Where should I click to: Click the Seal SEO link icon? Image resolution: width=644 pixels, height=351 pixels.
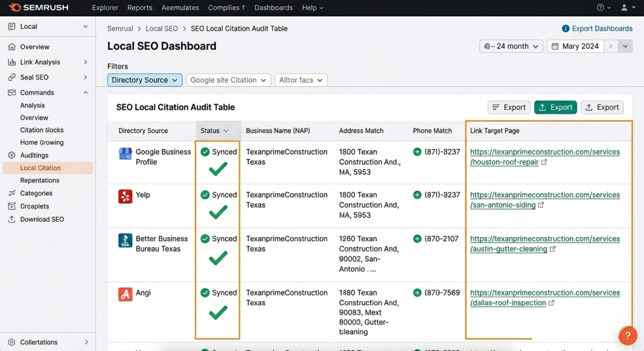12,77
